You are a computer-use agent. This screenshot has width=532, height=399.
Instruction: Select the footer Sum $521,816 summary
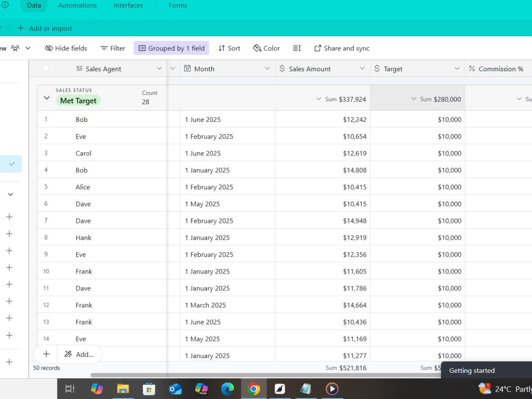pos(346,368)
